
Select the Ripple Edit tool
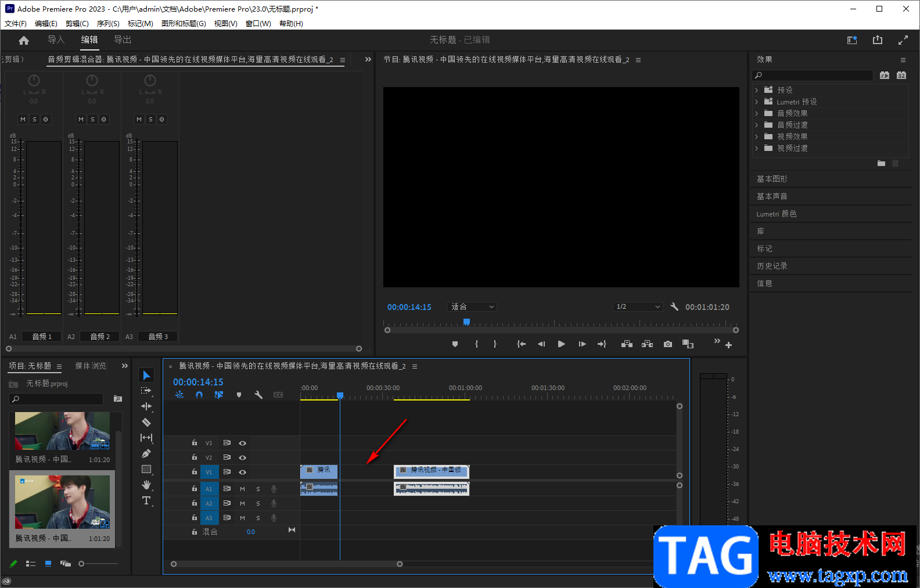(x=146, y=406)
